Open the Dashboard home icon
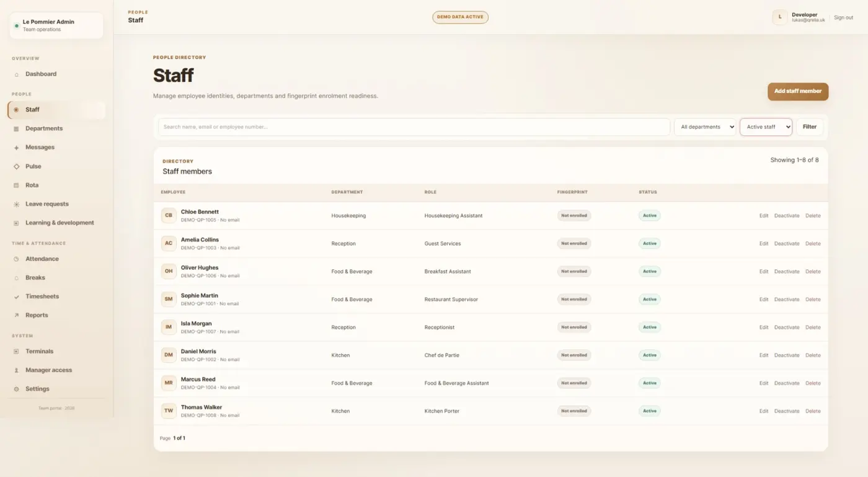This screenshot has height=477, width=868. click(16, 74)
